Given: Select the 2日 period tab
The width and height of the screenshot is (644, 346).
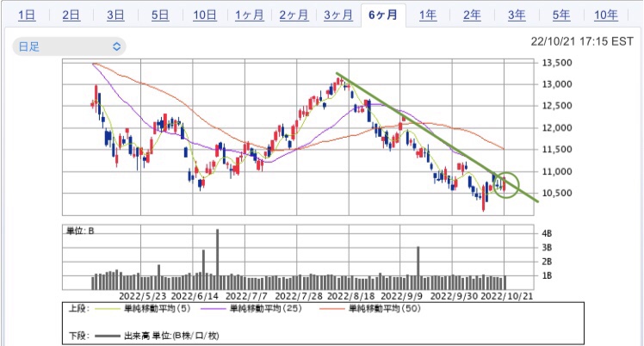Looking at the screenshot, I should coord(71,15).
